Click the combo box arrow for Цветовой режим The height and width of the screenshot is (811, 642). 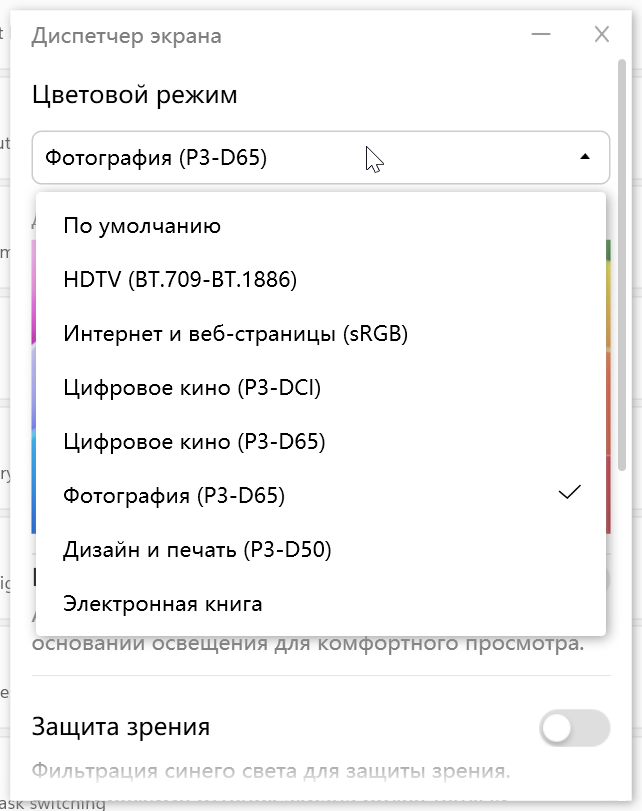[x=585, y=157]
